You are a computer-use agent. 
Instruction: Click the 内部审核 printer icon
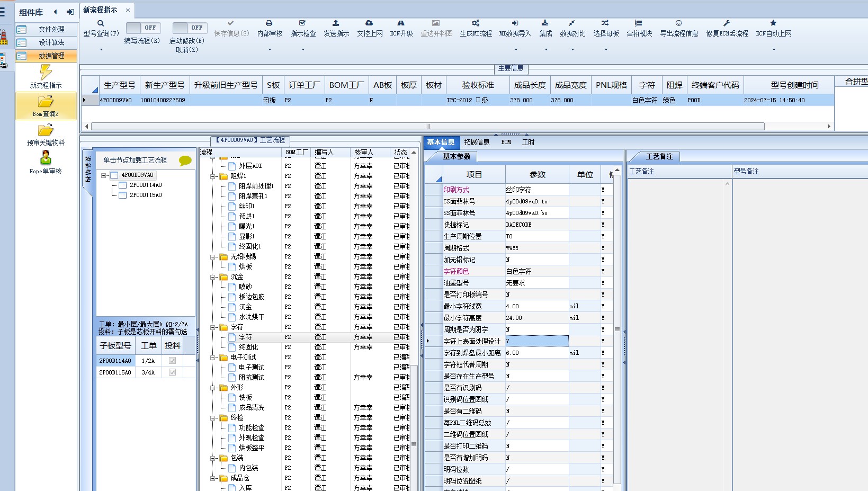pyautogui.click(x=269, y=23)
